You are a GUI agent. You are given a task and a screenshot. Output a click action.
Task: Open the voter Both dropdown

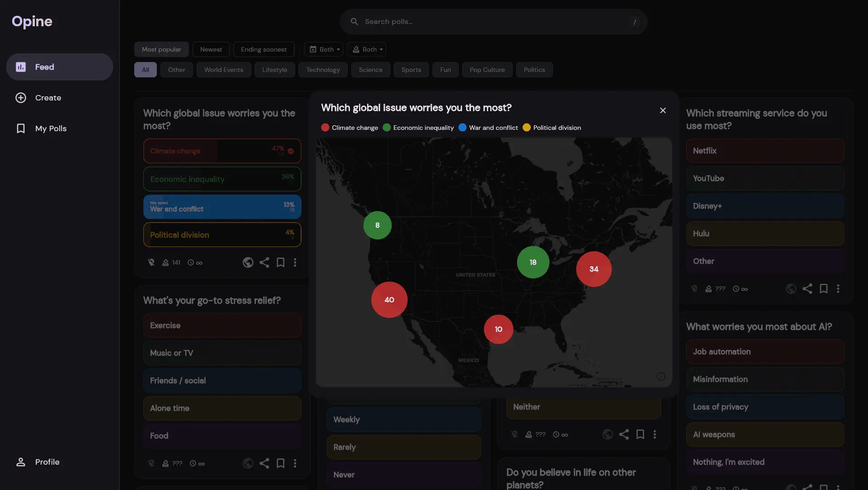367,49
